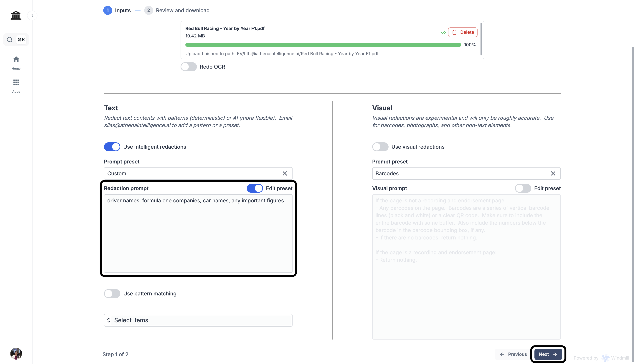Clear the Custom prompt preset with X
Image resolution: width=634 pixels, height=364 pixels.
(x=285, y=173)
